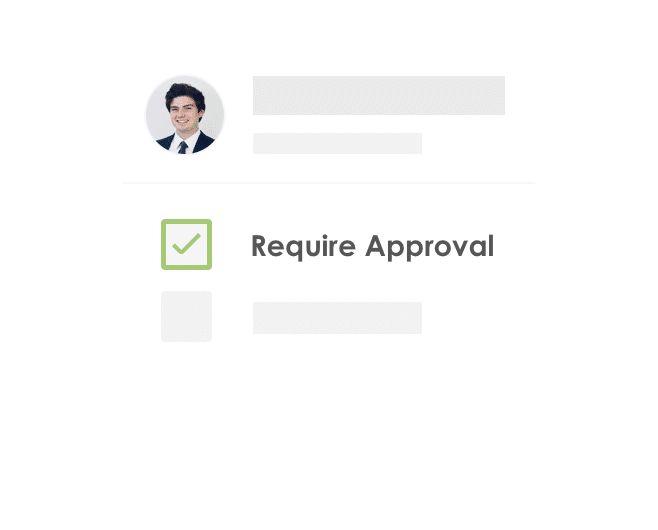Check the empty gray checkbox
Screen dimensions: 658x530
coord(186,316)
